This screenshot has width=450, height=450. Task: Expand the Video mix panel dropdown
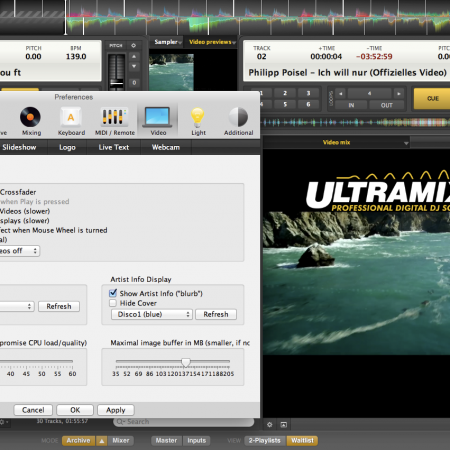[x=406, y=143]
